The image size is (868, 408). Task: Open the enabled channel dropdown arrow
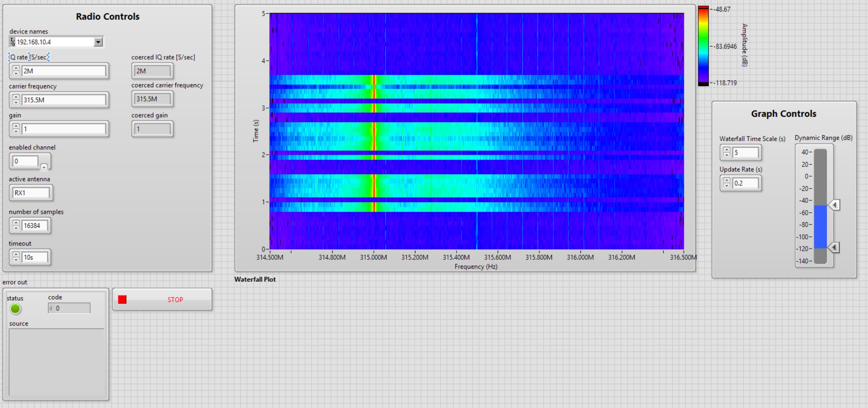(44, 167)
